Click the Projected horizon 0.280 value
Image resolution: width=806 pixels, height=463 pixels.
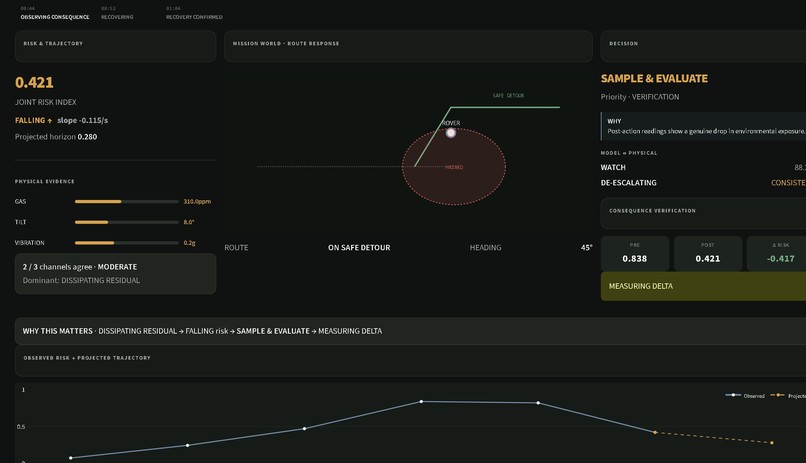[x=87, y=137]
